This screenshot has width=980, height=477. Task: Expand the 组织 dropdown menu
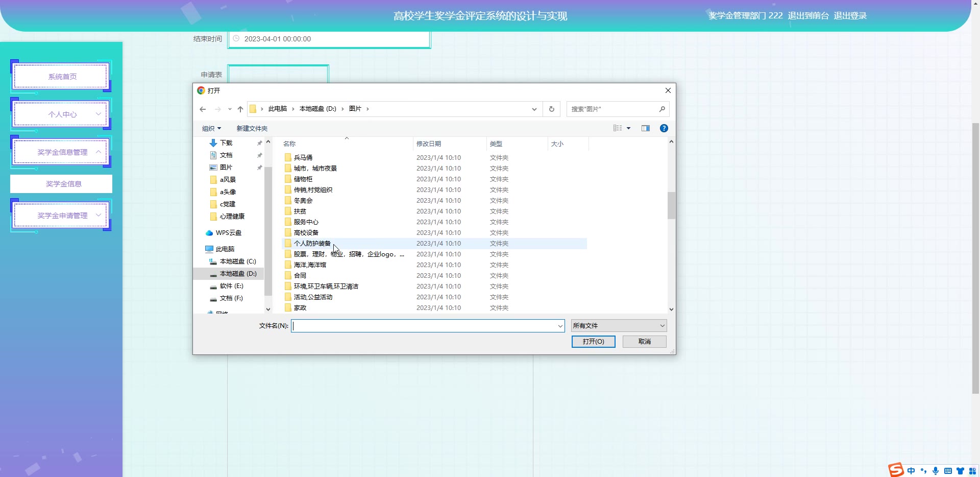click(x=211, y=129)
